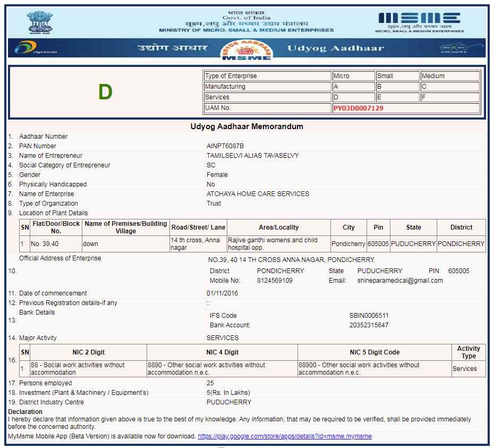Screen dimensions: 494x448
Task: Click the '88900 - Other social work' NIC 5 digit cell
Action: coord(374,369)
